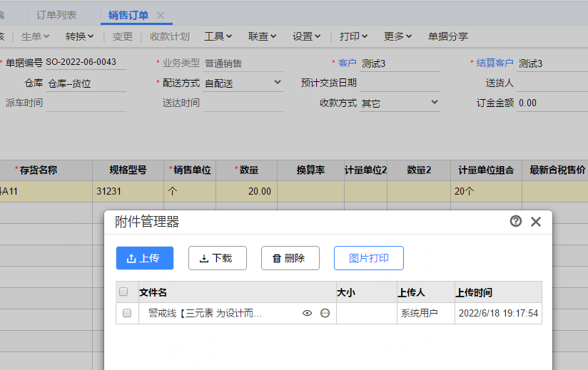Viewport: 588px width, 370px height.
Task: Click the 上传 button
Action: 145,258
